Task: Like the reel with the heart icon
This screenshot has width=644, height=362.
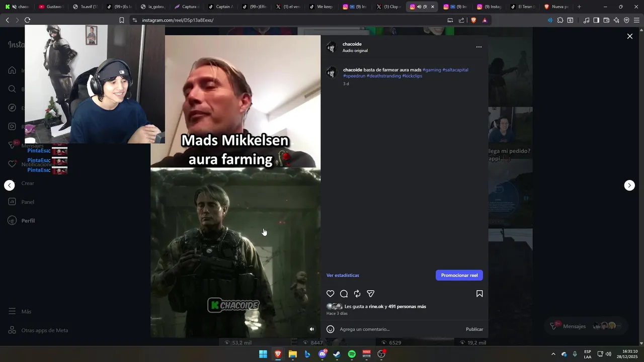Action: 331,294
